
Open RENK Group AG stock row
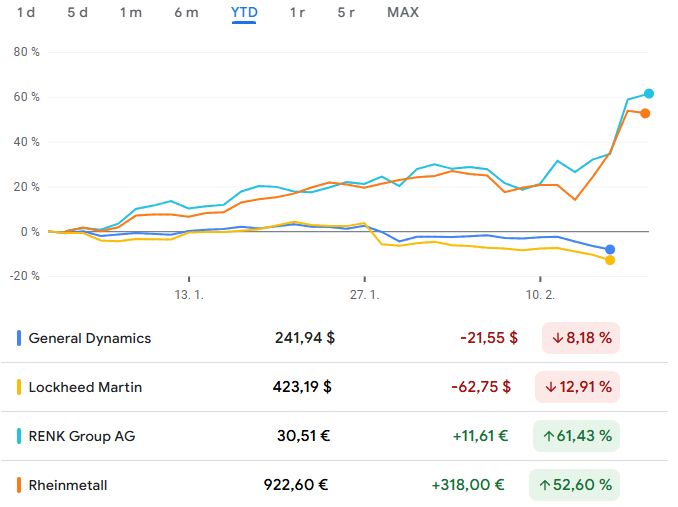pyautogui.click(x=335, y=436)
